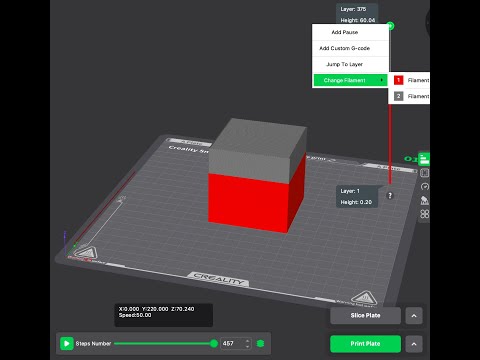
Task: Click the gray upper section of the cube
Action: point(257,148)
